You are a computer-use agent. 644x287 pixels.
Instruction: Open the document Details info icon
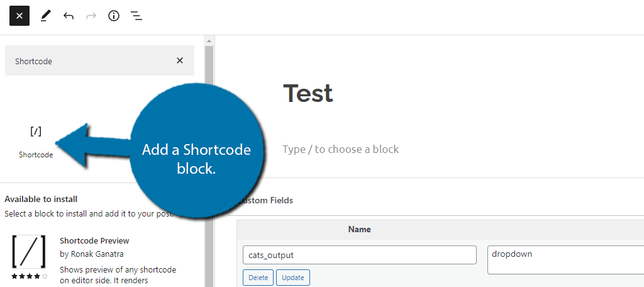114,16
